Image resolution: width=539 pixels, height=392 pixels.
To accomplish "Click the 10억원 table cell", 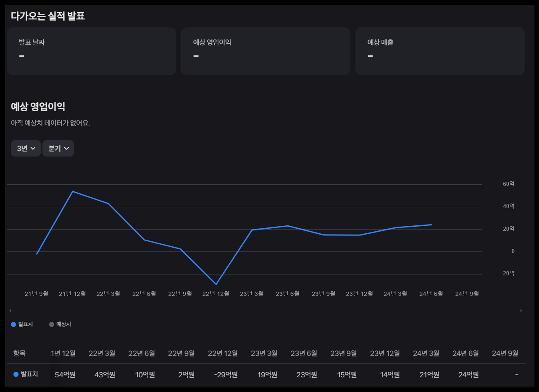I will 145,375.
